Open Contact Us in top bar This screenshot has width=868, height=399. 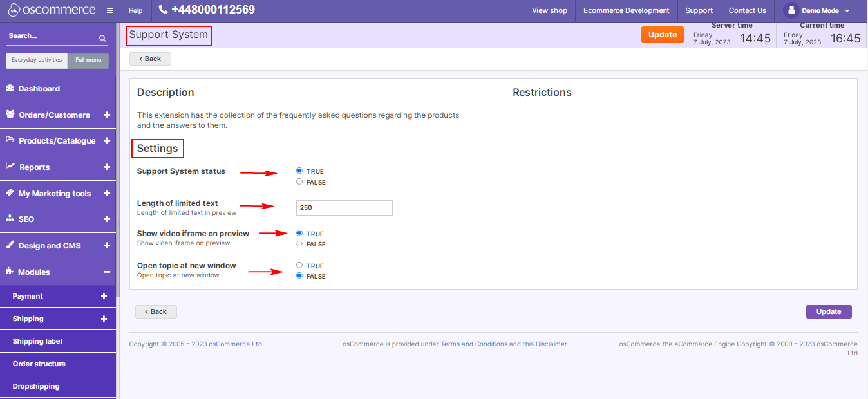[x=747, y=10]
